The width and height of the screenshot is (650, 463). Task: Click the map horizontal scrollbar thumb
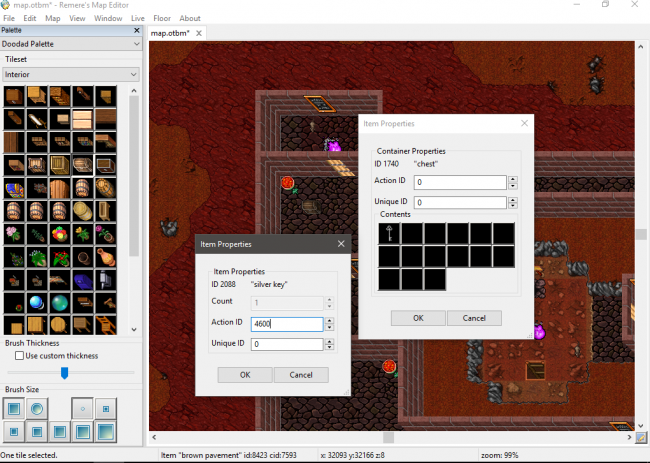tap(388, 437)
